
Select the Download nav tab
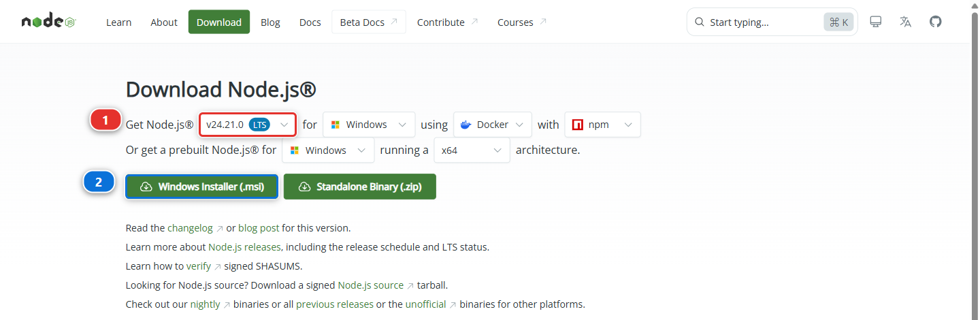(x=219, y=22)
